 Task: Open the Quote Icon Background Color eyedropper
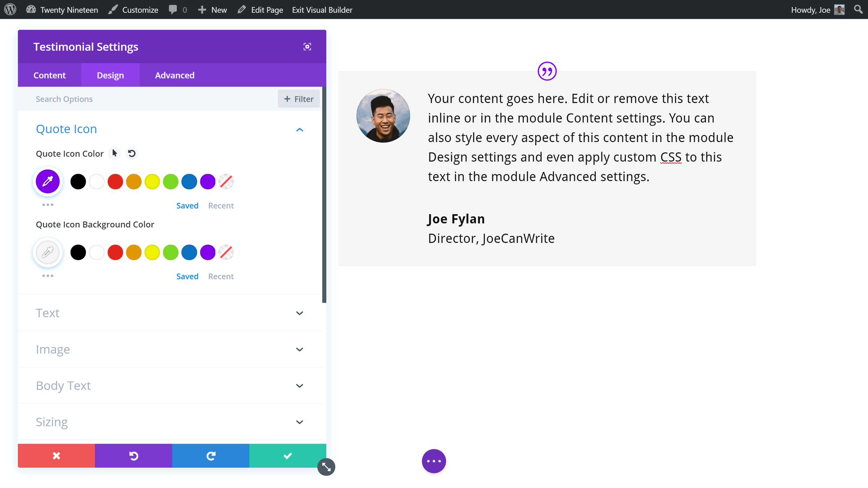click(x=48, y=252)
